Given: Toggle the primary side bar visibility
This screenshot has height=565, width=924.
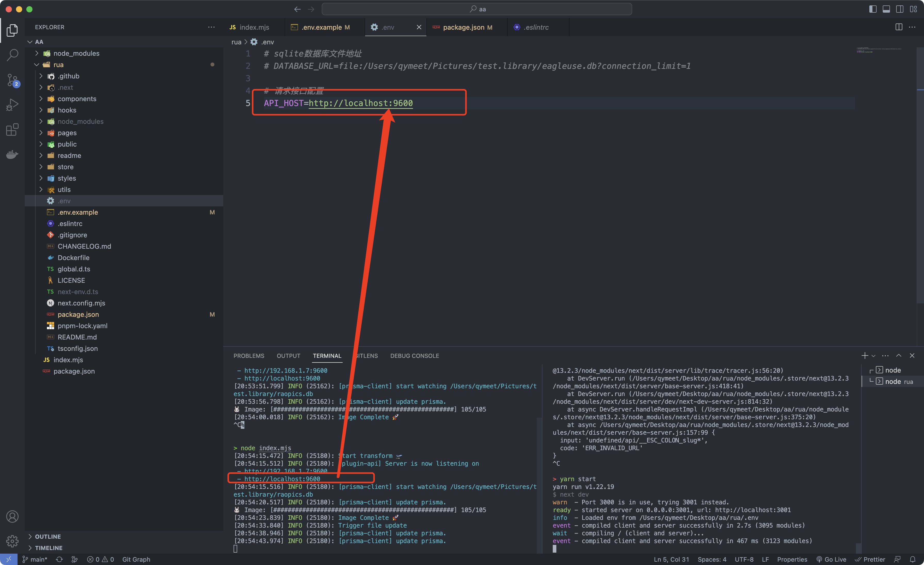Looking at the screenshot, I should [873, 9].
